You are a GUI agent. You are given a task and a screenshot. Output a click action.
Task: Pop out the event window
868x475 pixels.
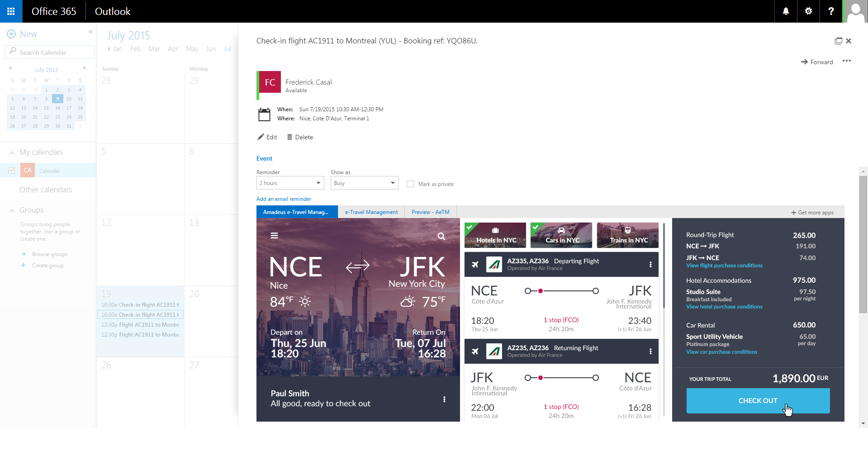point(838,41)
